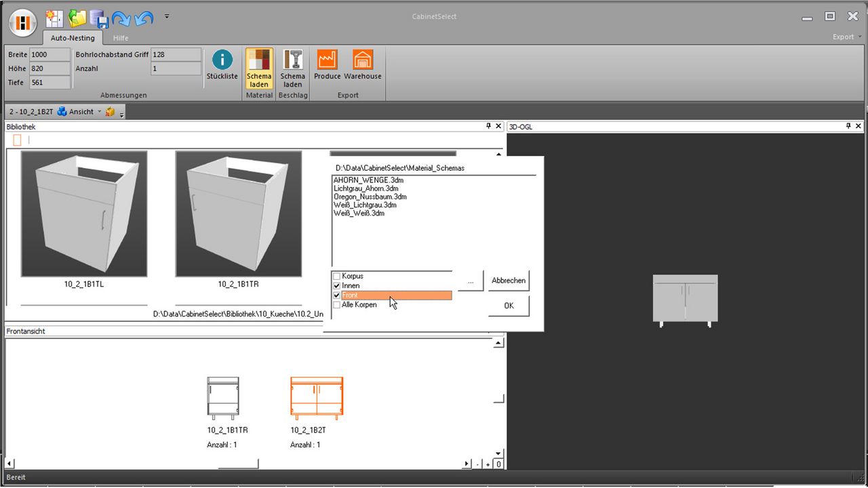Click the OK button in schema dialog
Screen dimensions: 868x488
(509, 306)
